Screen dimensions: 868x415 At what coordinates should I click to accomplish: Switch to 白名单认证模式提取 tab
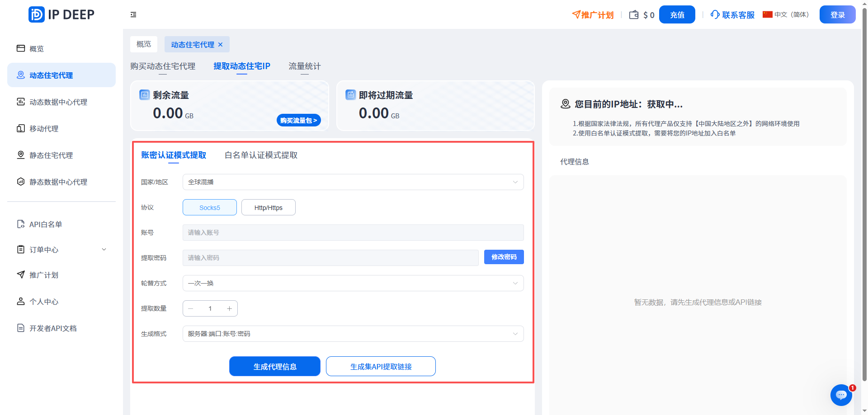261,155
